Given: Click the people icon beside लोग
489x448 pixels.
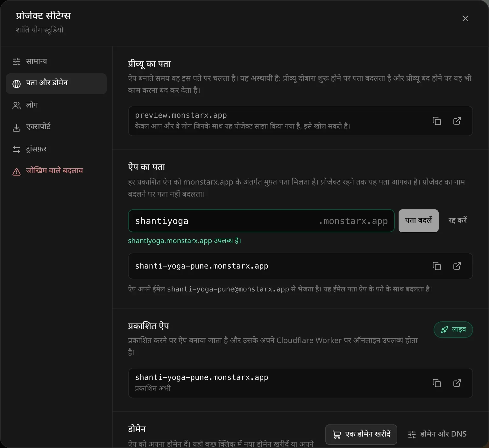Looking at the screenshot, I should (17, 106).
